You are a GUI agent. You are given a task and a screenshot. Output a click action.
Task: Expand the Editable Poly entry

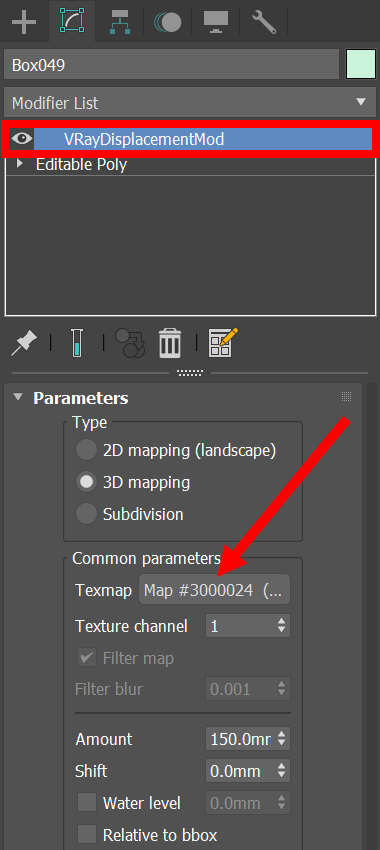coord(20,163)
